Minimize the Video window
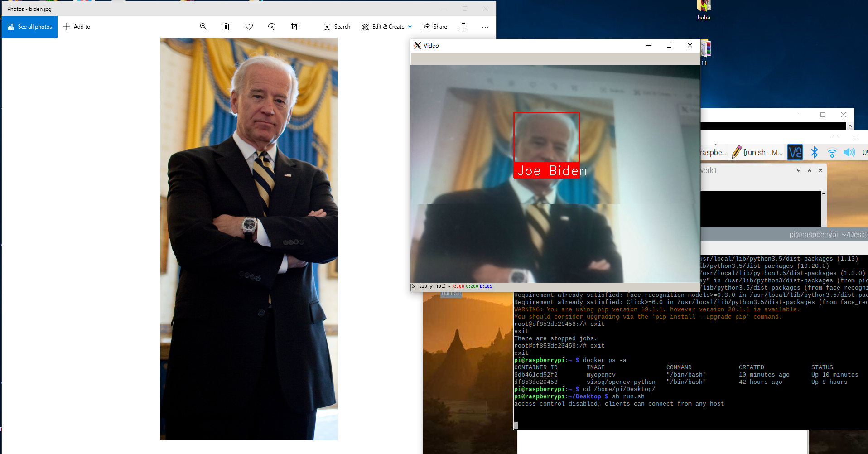The height and width of the screenshot is (454, 868). click(649, 45)
